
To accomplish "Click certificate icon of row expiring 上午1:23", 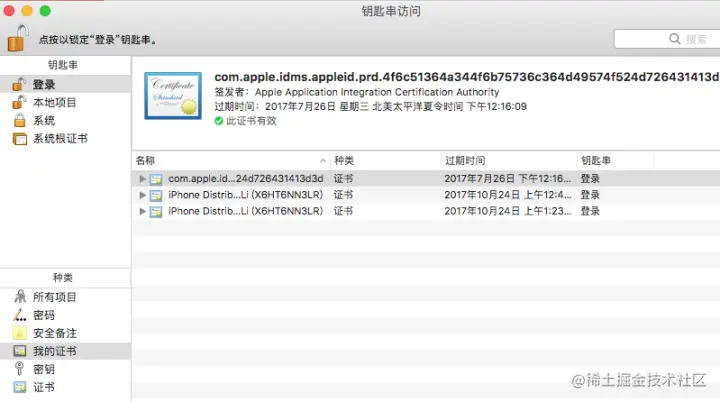I will tap(156, 211).
